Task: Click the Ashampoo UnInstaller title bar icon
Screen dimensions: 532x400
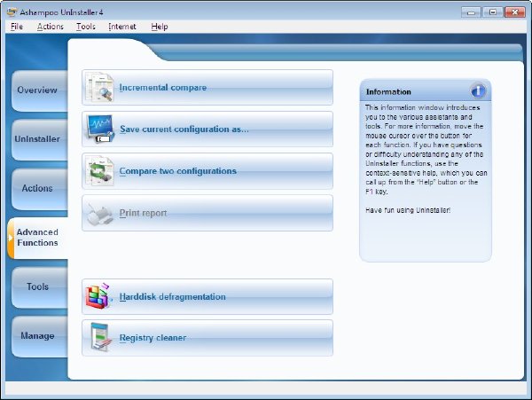Action: [x=12, y=12]
